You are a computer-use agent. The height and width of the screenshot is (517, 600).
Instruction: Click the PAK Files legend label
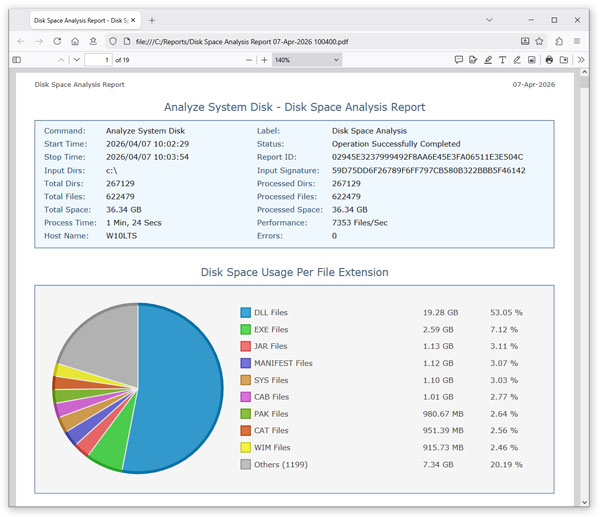point(271,414)
